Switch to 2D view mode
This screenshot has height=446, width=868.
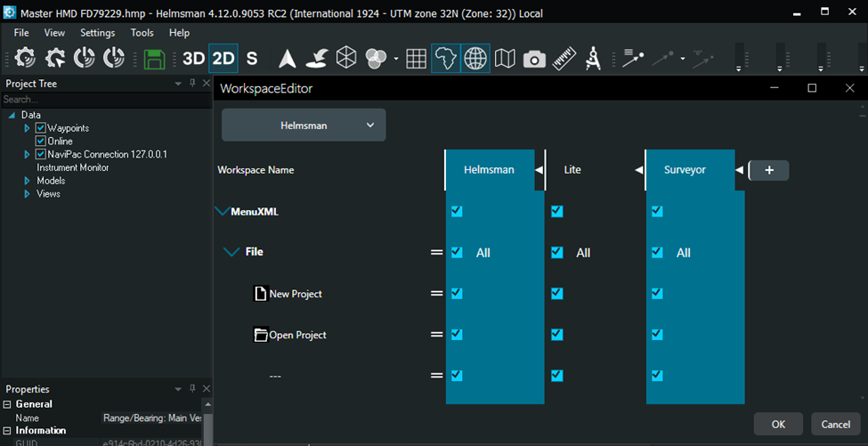223,58
